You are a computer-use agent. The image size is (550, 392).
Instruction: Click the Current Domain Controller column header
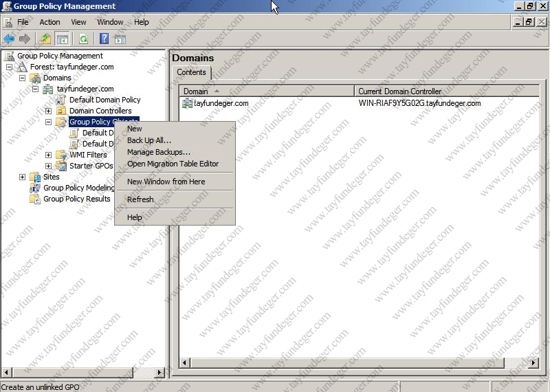[x=446, y=91]
